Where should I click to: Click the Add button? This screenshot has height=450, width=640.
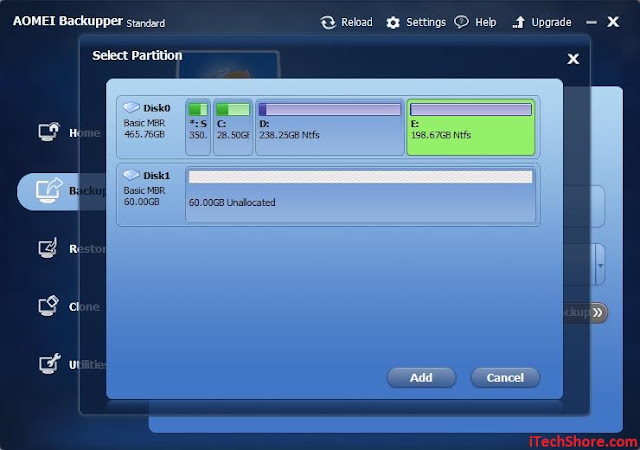(x=421, y=378)
